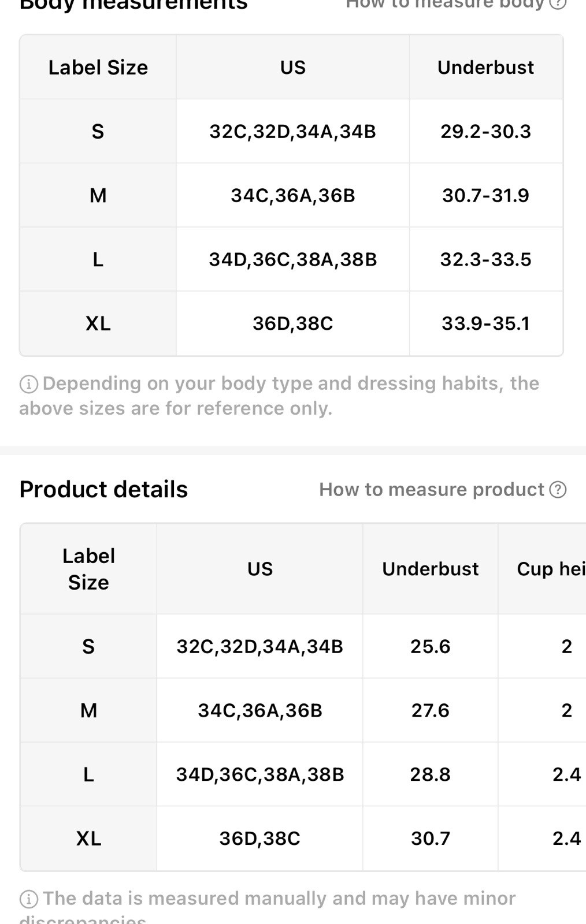
Task: Click the Underbust header in the body measurements table
Action: [x=485, y=68]
